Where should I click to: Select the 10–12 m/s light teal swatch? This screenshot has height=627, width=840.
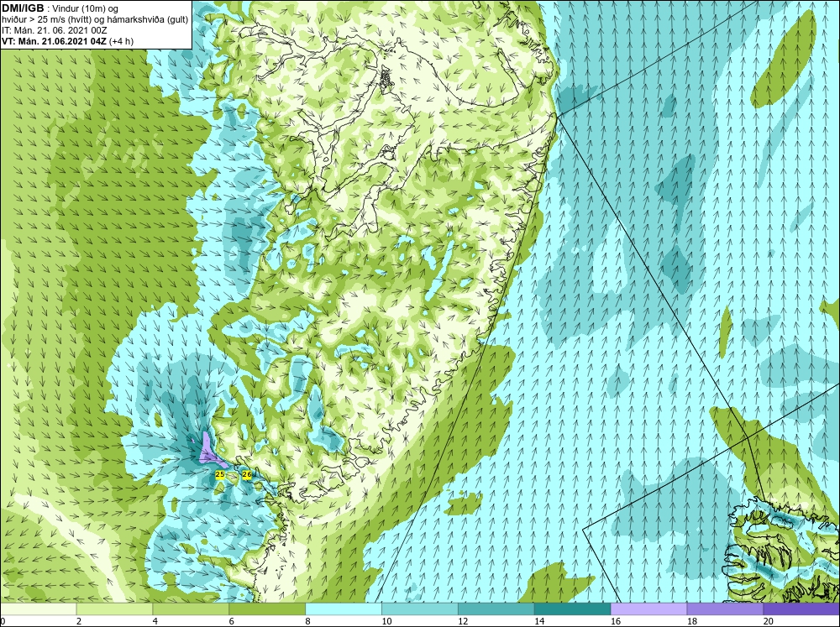419,609
